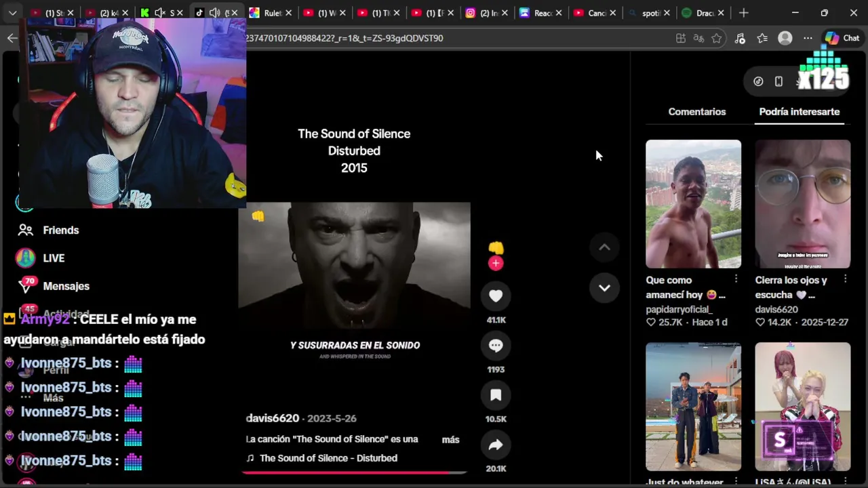Viewport: 868px width, 488px height.
Task: Open LIVE in the TikTok sidebar
Action: pos(54,258)
